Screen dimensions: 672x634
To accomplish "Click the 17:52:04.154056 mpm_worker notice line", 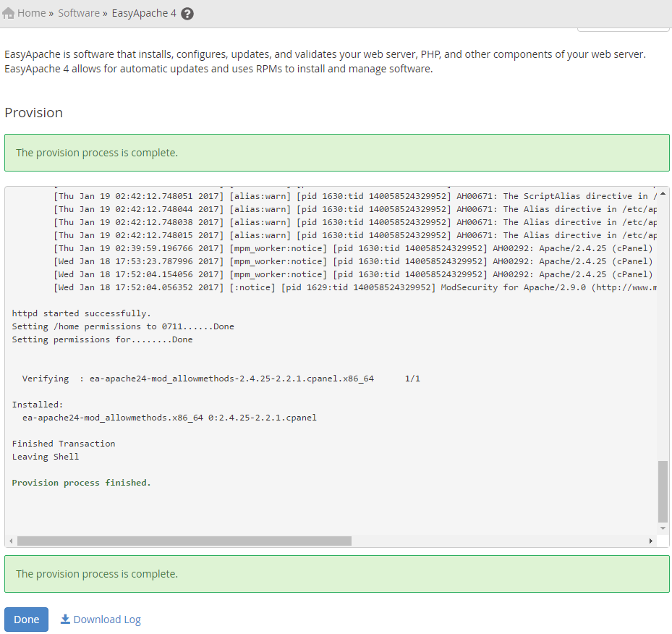I will coord(353,274).
